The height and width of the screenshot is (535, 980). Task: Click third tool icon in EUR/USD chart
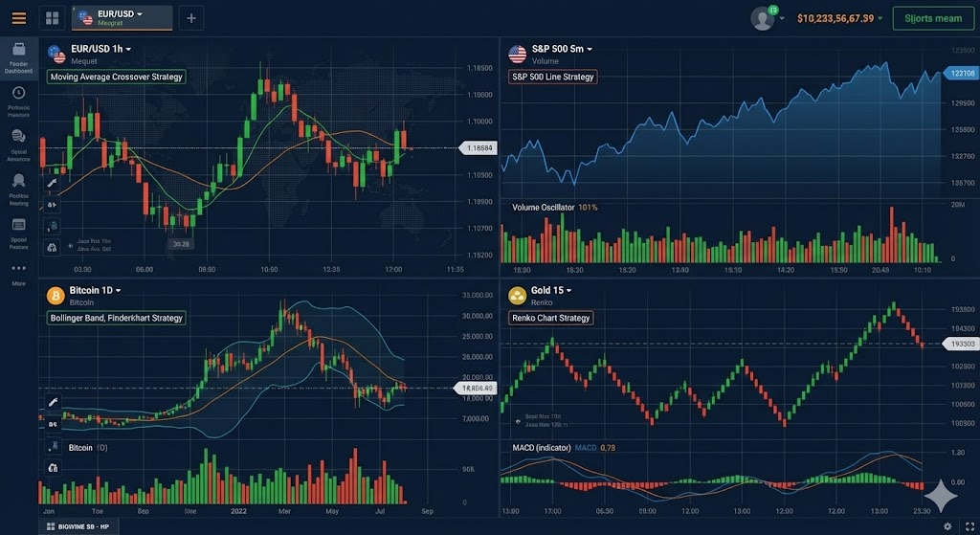[53, 226]
